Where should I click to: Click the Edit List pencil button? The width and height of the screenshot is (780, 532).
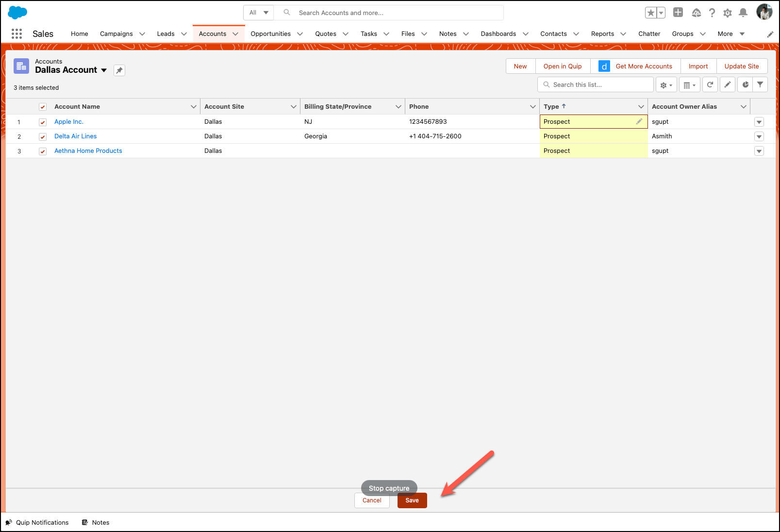[728, 84]
